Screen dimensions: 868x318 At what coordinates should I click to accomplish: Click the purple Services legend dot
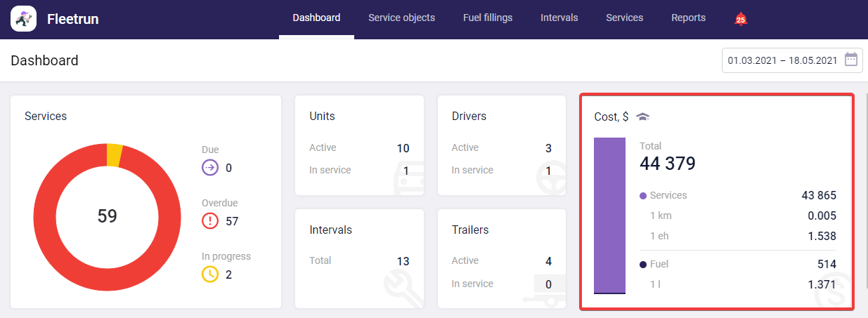643,196
